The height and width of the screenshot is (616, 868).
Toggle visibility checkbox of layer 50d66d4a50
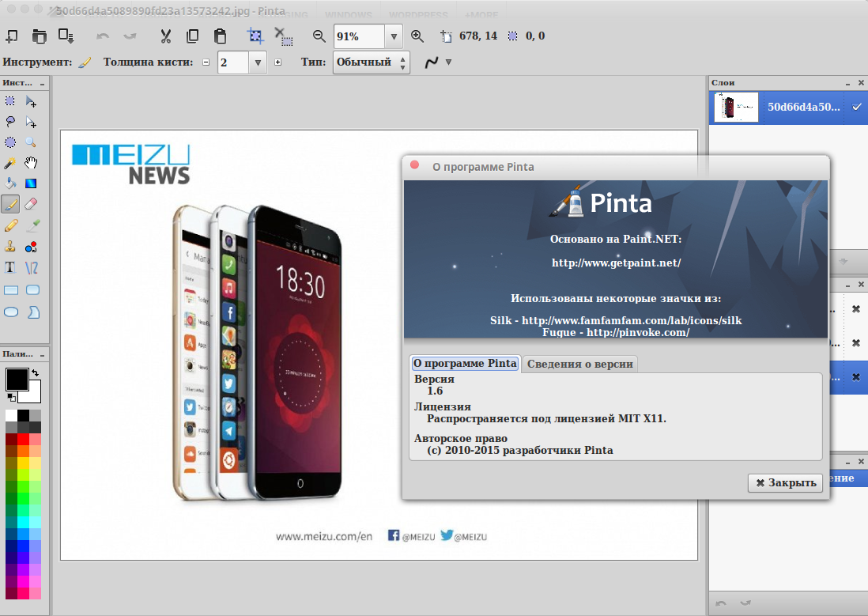856,107
